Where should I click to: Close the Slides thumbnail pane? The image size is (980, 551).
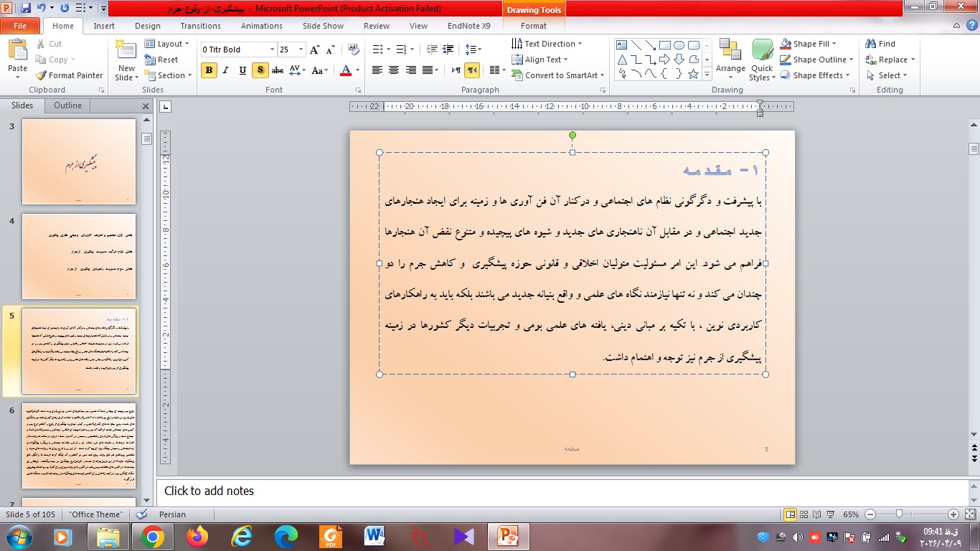coord(146,106)
